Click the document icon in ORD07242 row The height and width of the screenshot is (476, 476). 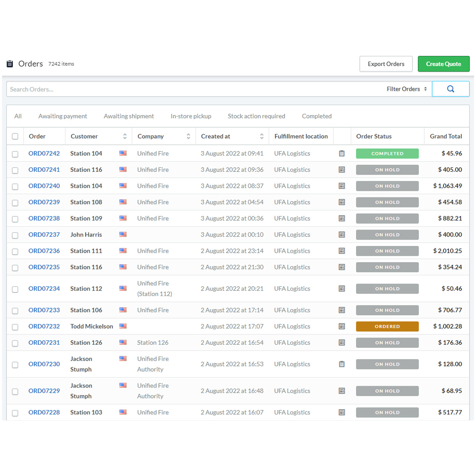click(342, 153)
